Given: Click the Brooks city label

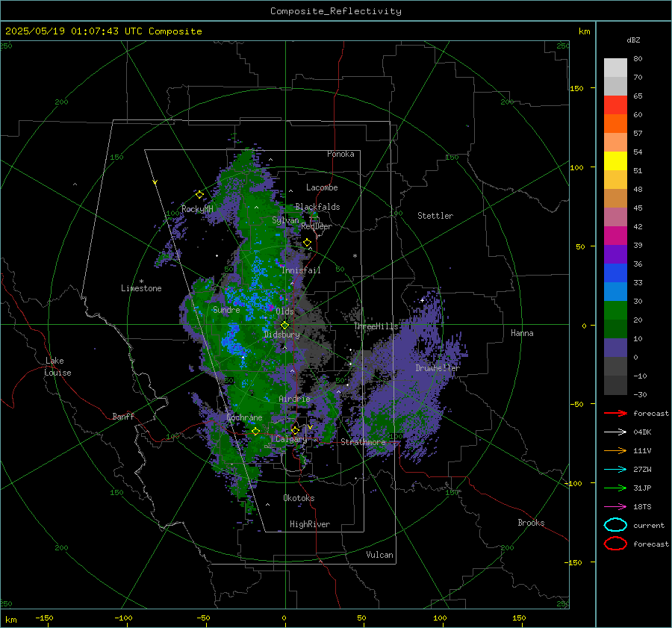Looking at the screenshot, I should click(531, 523).
